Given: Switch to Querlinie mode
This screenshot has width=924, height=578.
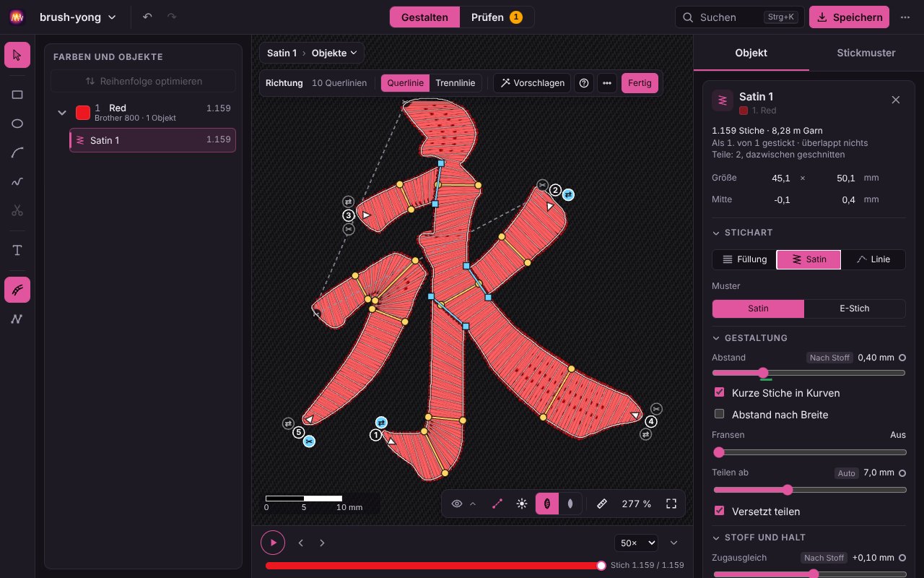Looking at the screenshot, I should [405, 83].
